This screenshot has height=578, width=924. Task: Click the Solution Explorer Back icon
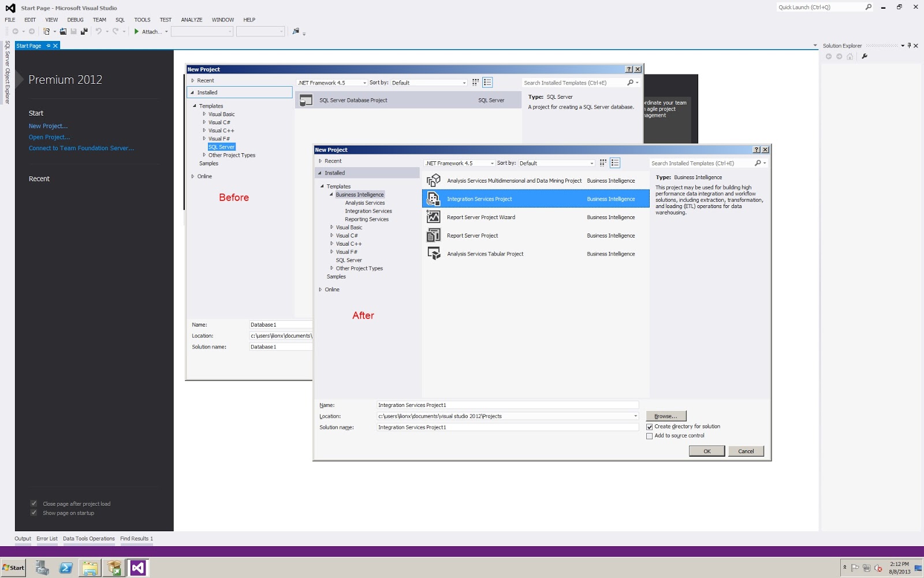(829, 56)
